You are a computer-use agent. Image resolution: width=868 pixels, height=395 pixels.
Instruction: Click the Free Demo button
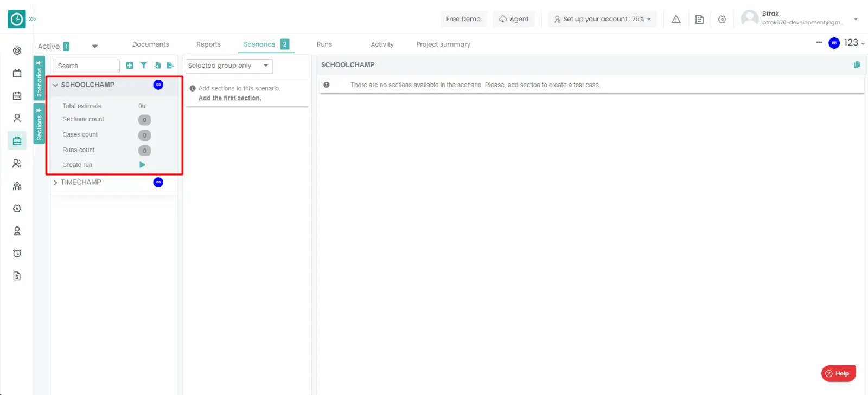coord(463,19)
